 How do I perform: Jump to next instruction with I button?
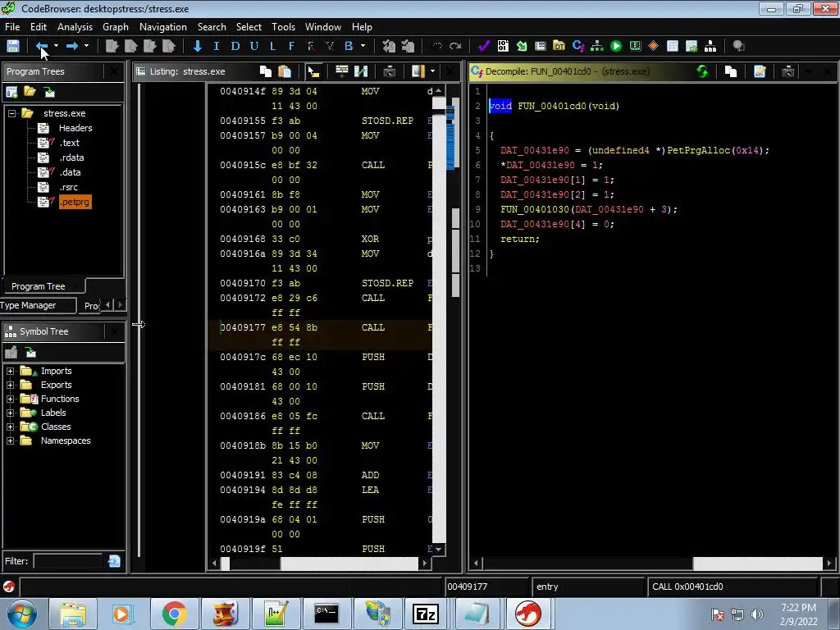pos(217,46)
